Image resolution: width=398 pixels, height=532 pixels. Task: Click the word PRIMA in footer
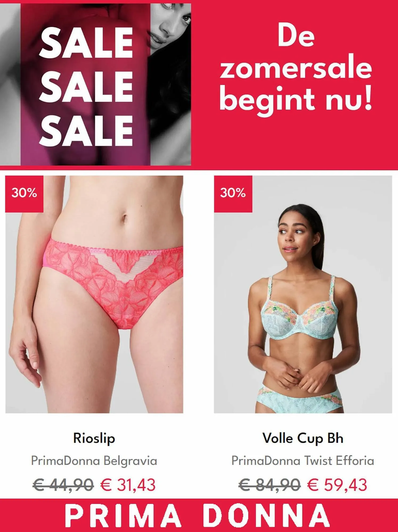point(123,515)
